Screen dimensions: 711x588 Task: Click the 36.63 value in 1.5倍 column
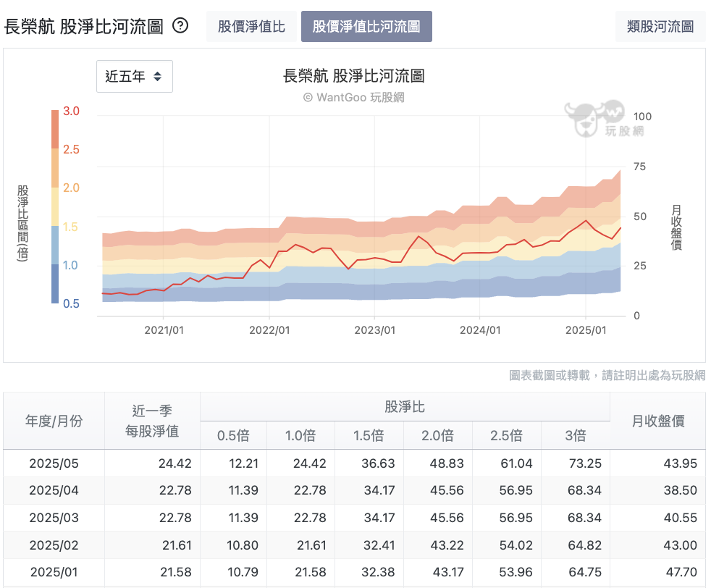point(378,463)
